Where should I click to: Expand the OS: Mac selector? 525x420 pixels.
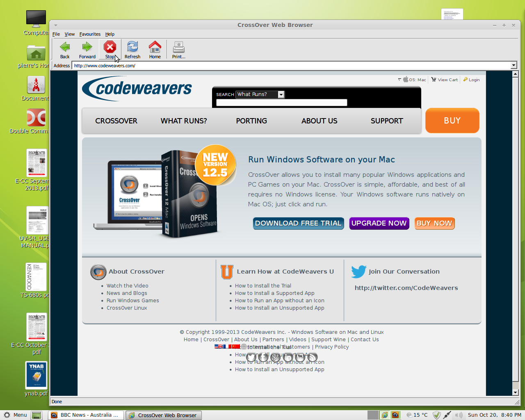pyautogui.click(x=412, y=80)
